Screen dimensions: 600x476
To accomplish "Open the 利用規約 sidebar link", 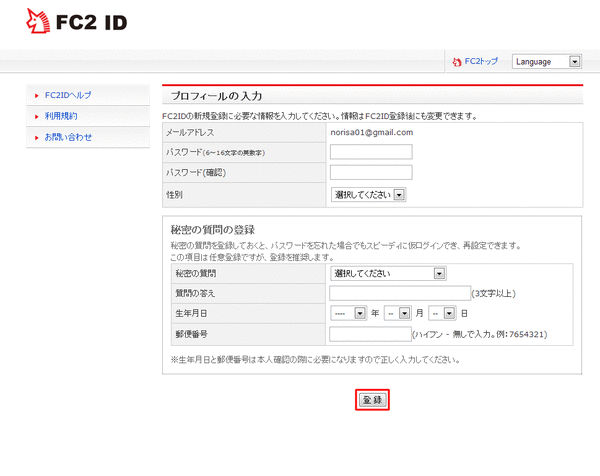I will coord(61,116).
